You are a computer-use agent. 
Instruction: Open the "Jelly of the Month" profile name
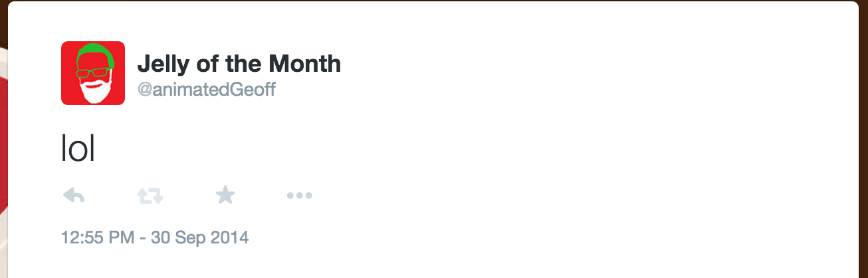coord(239,65)
